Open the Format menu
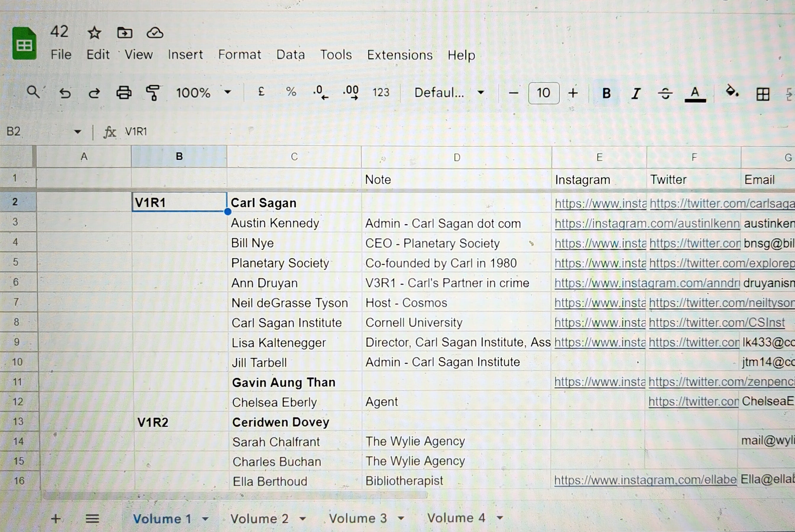This screenshot has height=532, width=795. tap(239, 54)
